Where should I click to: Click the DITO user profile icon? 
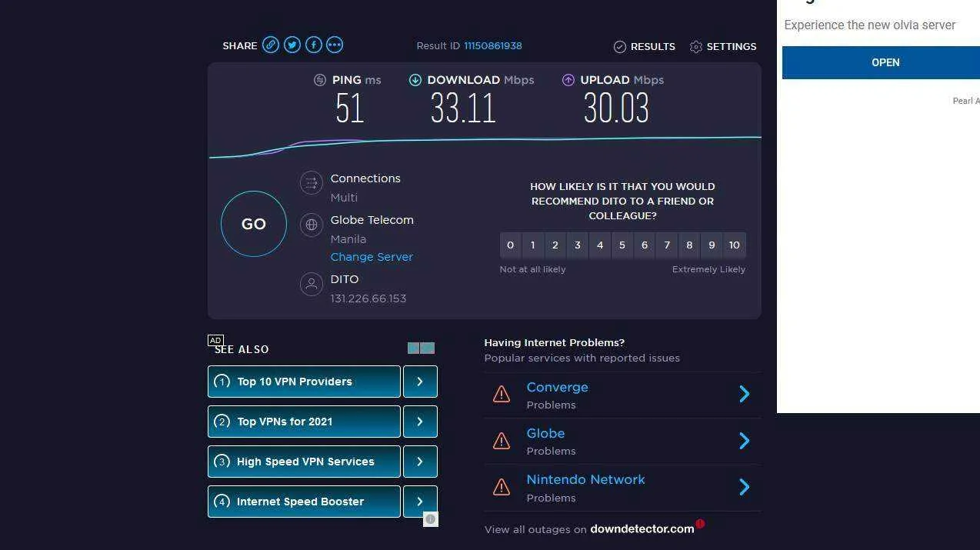pos(312,284)
